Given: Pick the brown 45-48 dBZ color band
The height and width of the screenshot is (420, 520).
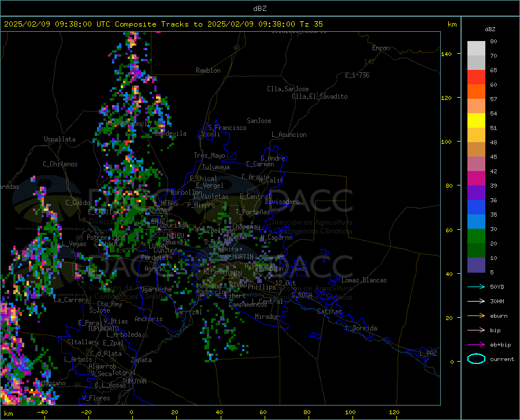Looking at the screenshot, I should point(476,150).
